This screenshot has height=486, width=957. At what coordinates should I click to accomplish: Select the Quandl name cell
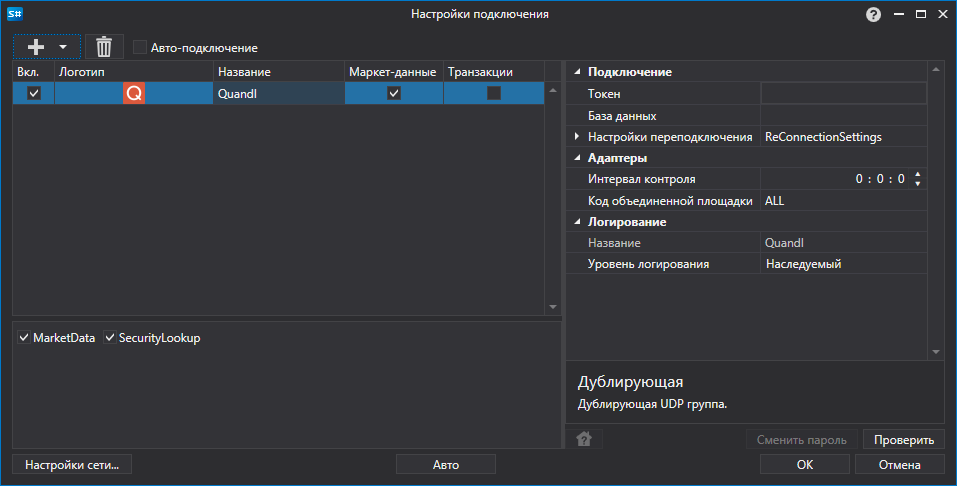tap(279, 93)
